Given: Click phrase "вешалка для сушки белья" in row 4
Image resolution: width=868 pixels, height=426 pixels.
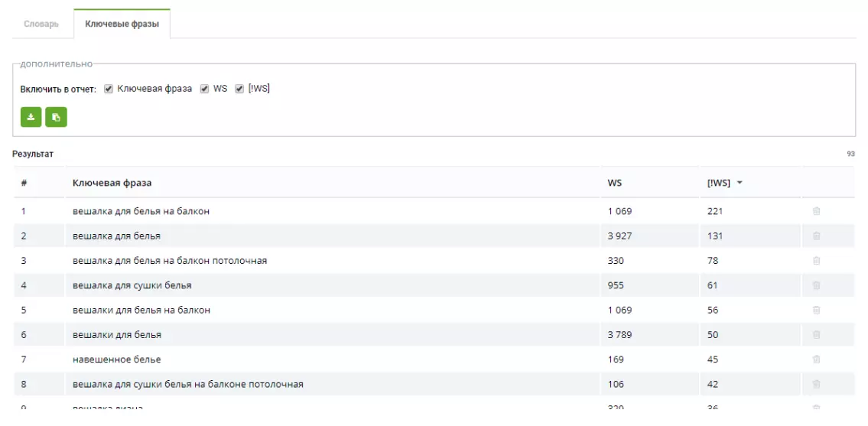Looking at the screenshot, I should (x=132, y=285).
